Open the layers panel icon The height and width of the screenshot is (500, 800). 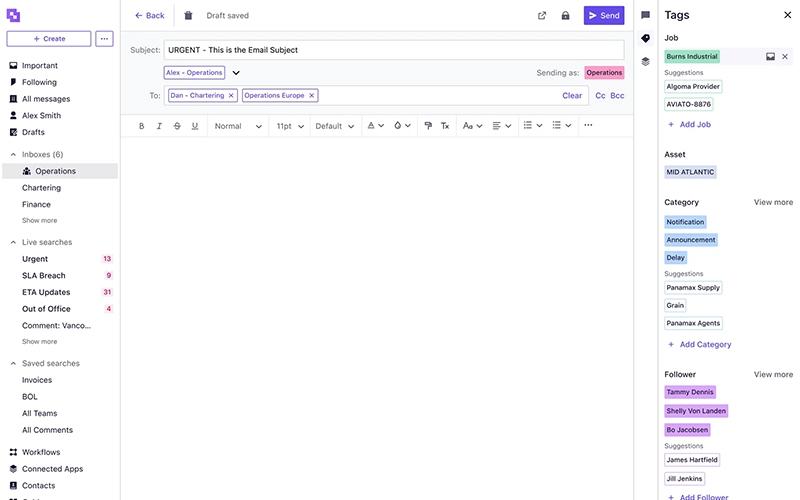click(645, 62)
